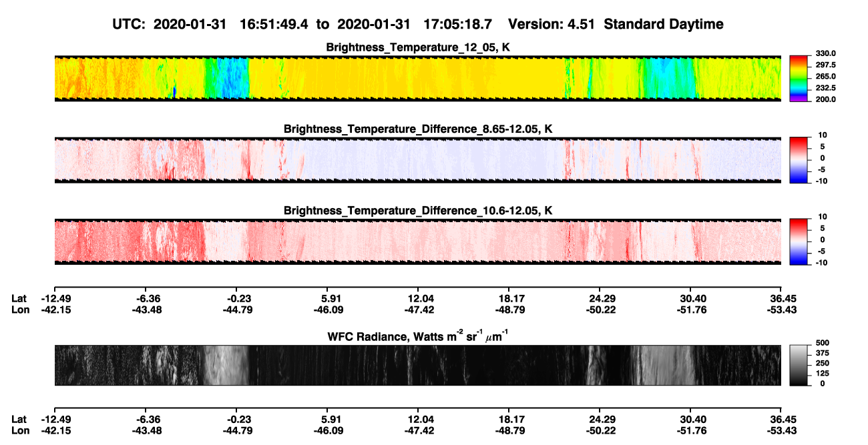The width and height of the screenshot is (868, 445).
Task: Click the start time 16:51:49.4 in the header
Action: pyautogui.click(x=274, y=24)
